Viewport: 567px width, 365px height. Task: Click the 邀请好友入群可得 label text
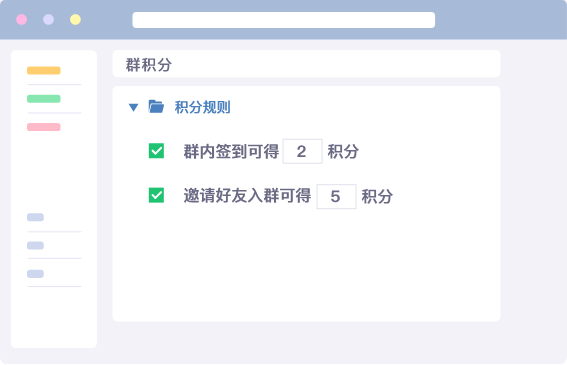click(247, 196)
